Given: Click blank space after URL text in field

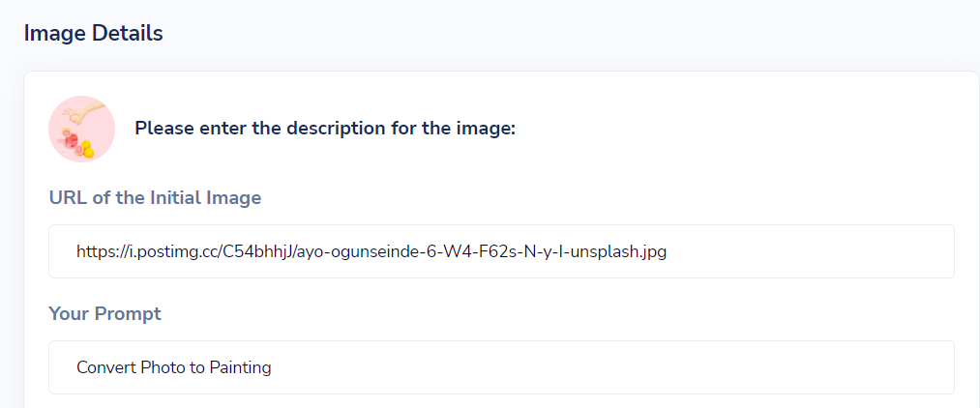Looking at the screenshot, I should click(x=813, y=251).
